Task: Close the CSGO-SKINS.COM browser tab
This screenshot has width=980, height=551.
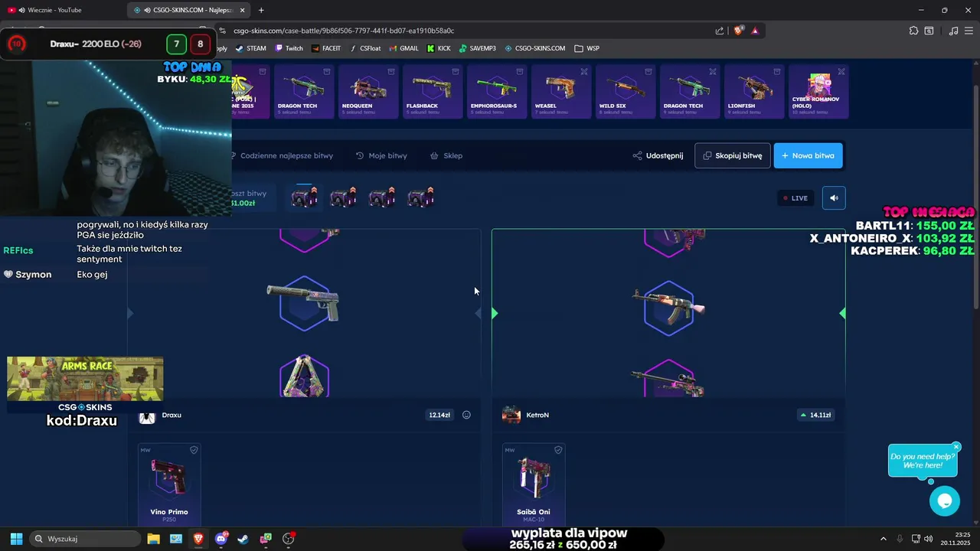Action: pos(243,10)
